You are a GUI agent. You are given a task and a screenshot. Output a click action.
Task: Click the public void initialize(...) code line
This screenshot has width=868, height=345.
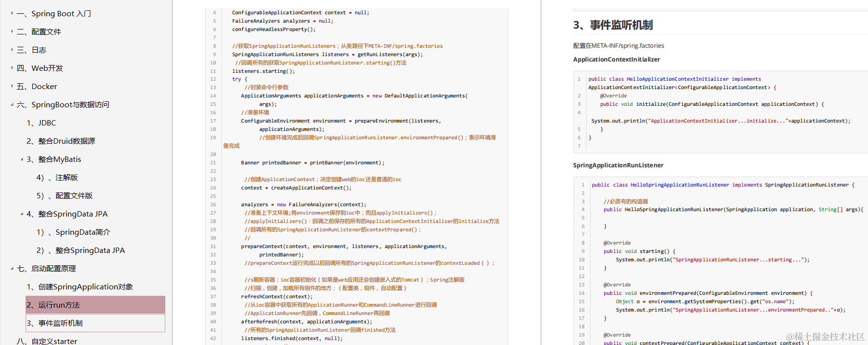(x=712, y=104)
